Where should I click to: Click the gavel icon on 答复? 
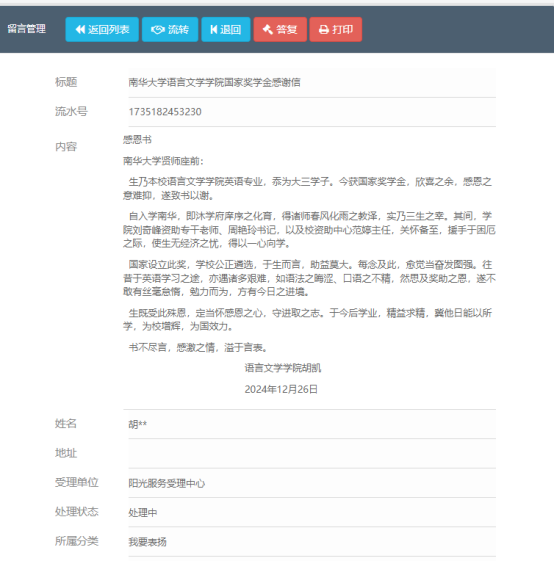268,29
